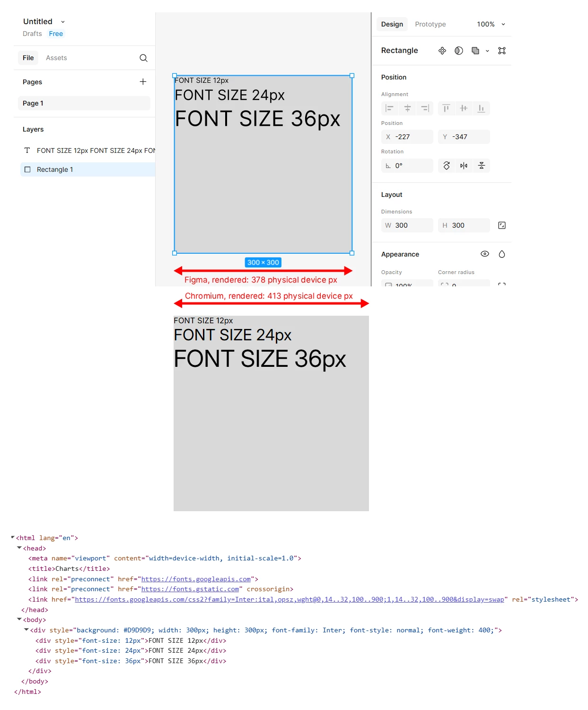Collapse the head element triangle

click(x=19, y=548)
